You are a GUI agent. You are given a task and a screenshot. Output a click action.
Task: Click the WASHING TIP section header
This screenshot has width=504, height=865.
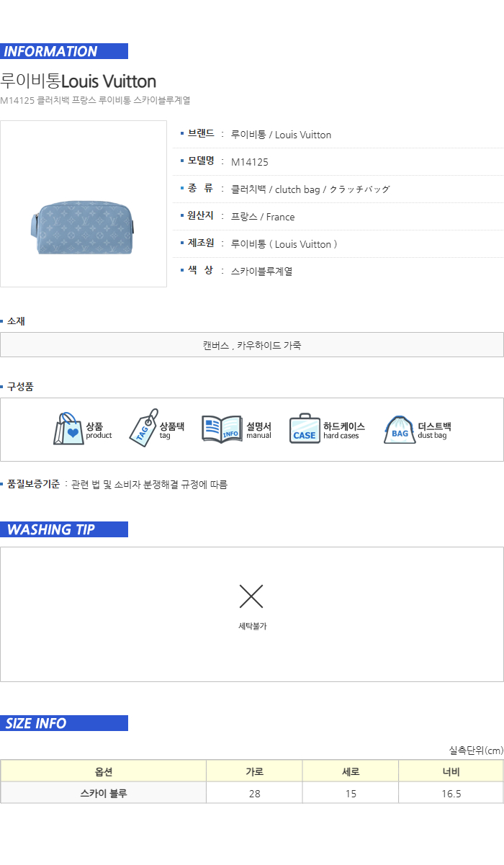point(64,529)
